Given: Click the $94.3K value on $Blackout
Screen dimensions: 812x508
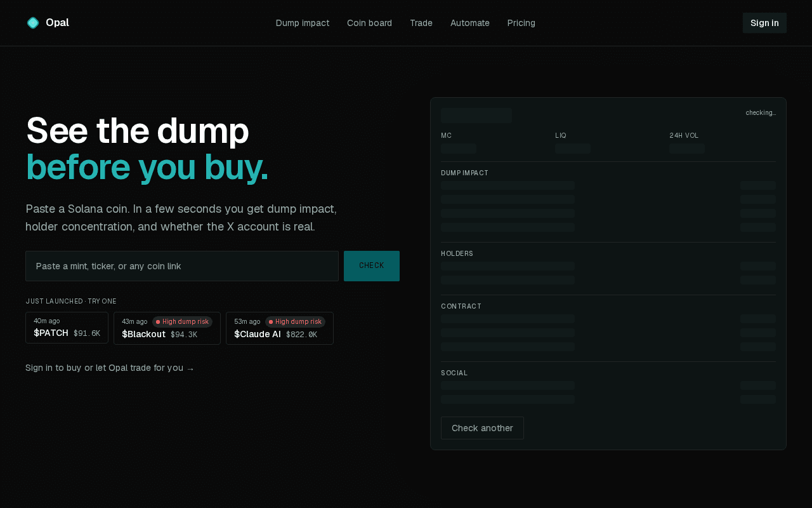Looking at the screenshot, I should coord(184,335).
